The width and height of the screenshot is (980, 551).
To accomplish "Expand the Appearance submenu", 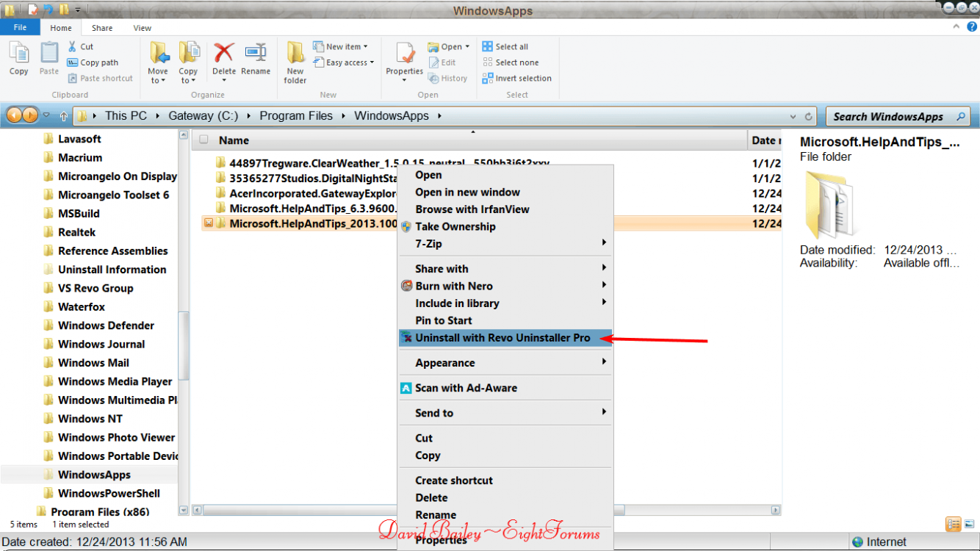I will point(505,362).
